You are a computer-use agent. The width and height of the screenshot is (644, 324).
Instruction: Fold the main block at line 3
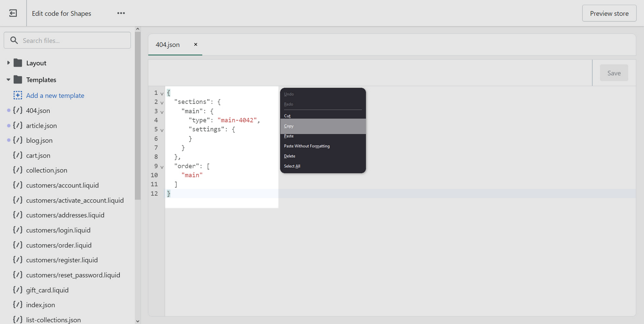(x=162, y=112)
